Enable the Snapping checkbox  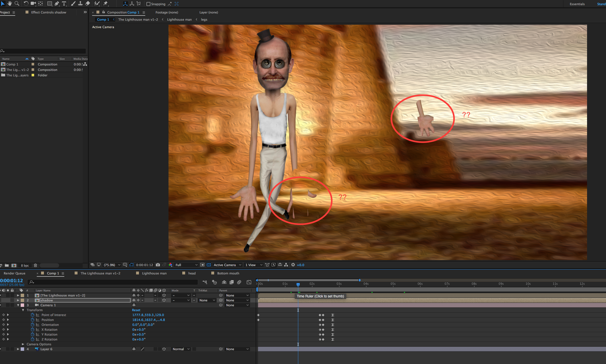[x=148, y=4]
